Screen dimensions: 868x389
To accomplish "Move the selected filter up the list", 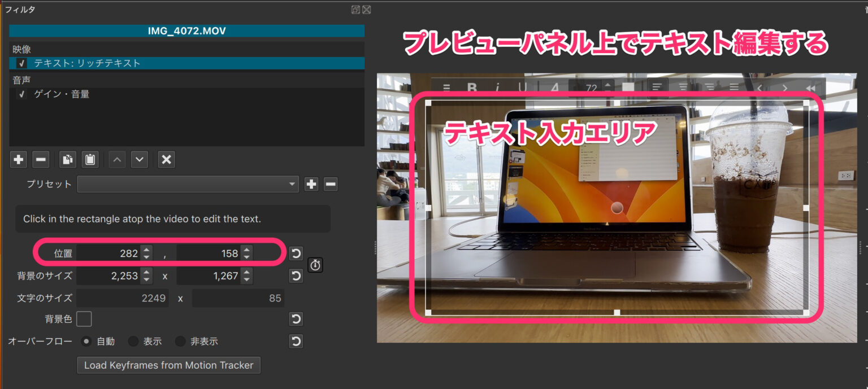I will 116,159.
